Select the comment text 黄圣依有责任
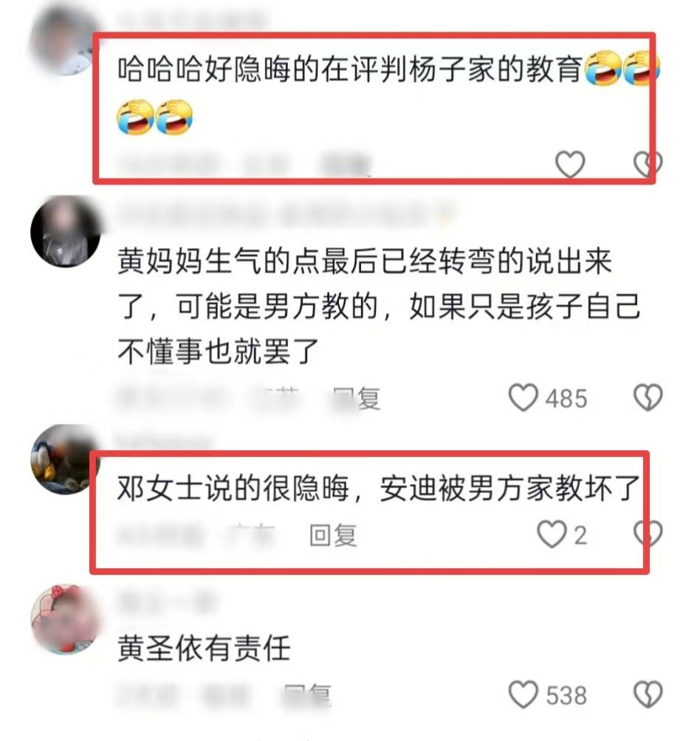The image size is (700, 741). tap(204, 648)
